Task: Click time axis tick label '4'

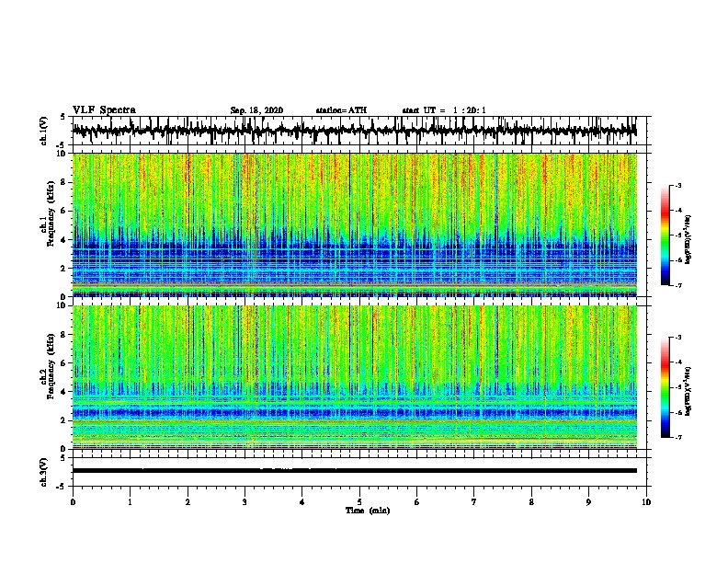Action: (x=302, y=502)
